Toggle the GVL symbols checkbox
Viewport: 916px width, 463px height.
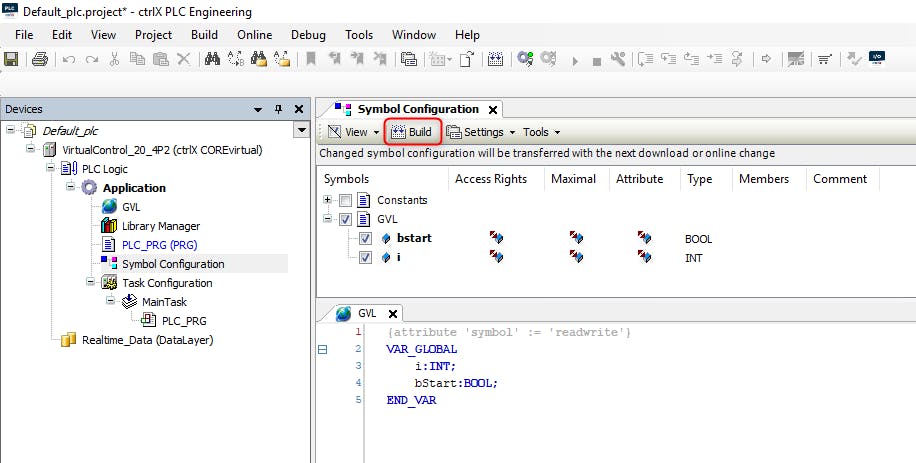click(x=345, y=220)
